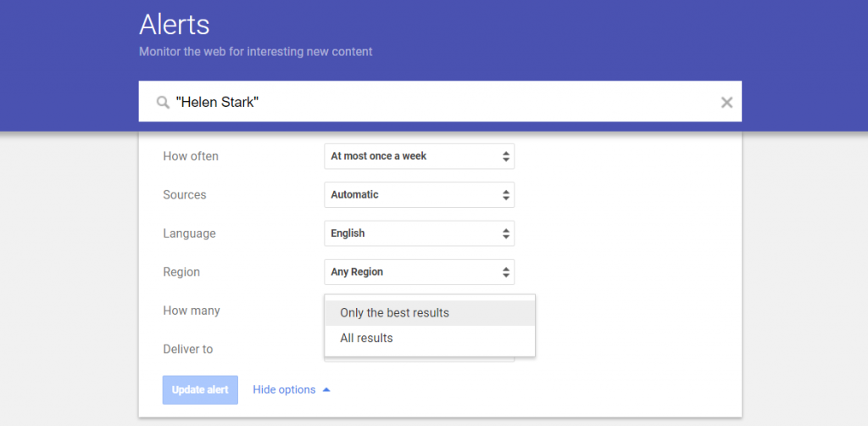Click the search magnifier icon

click(x=163, y=103)
